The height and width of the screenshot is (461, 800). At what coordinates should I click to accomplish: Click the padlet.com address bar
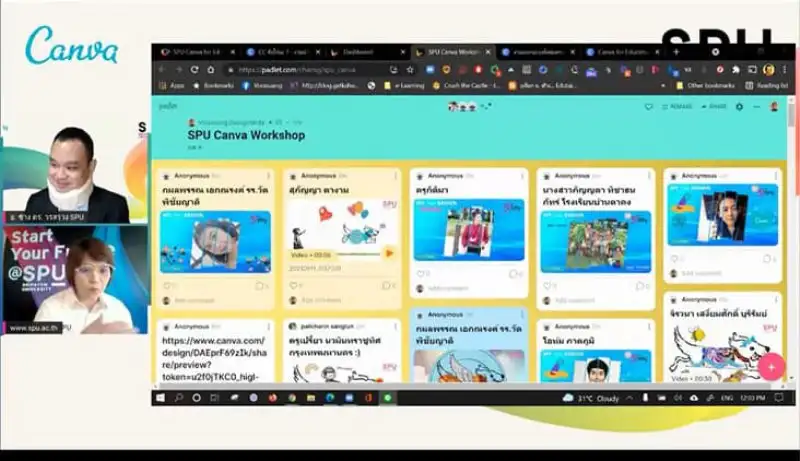[x=300, y=70]
